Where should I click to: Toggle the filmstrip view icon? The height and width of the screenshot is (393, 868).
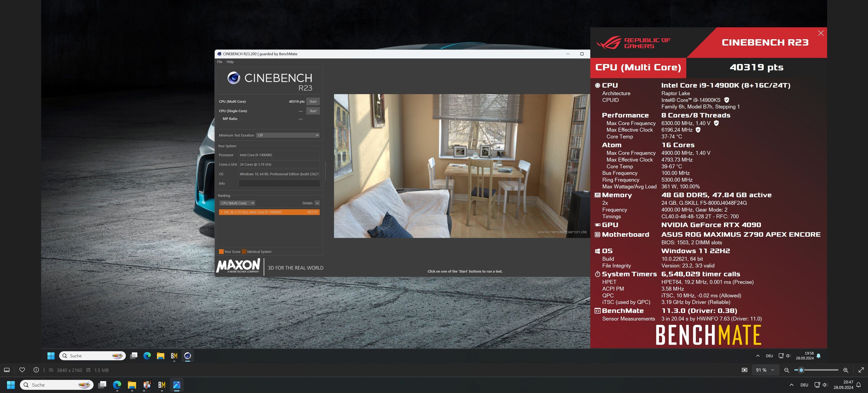7,370
